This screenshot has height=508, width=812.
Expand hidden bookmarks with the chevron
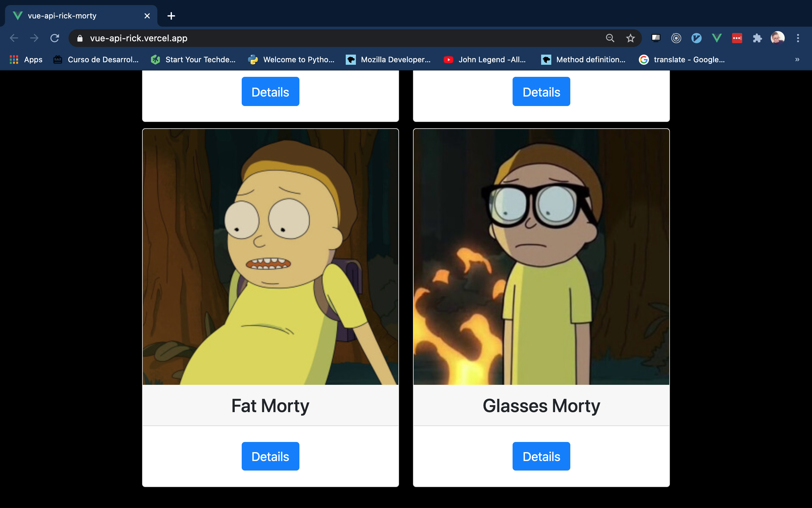pos(797,59)
